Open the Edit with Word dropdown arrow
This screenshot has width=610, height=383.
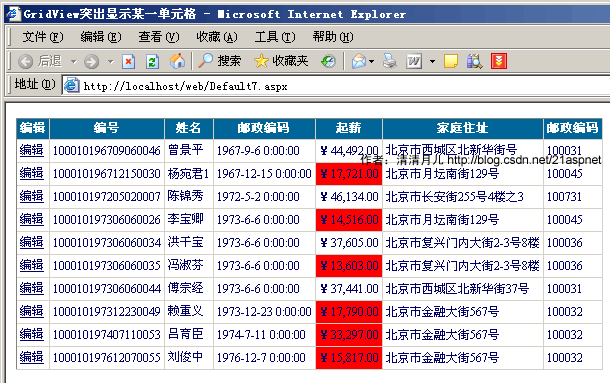coord(432,61)
